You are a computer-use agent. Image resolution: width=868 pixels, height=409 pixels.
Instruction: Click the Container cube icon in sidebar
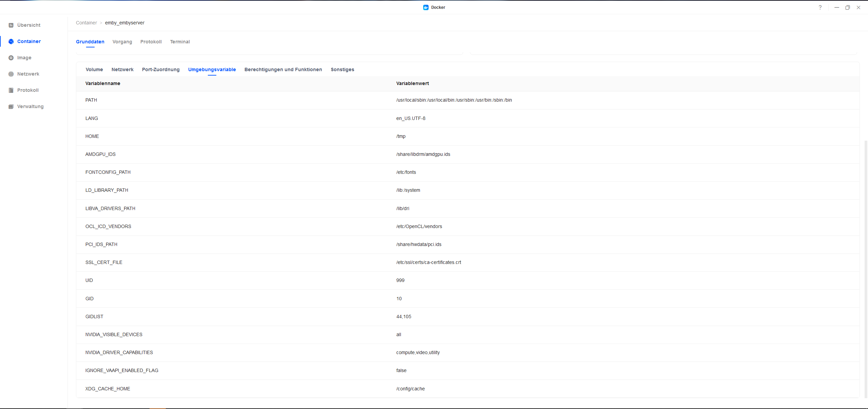(x=11, y=41)
